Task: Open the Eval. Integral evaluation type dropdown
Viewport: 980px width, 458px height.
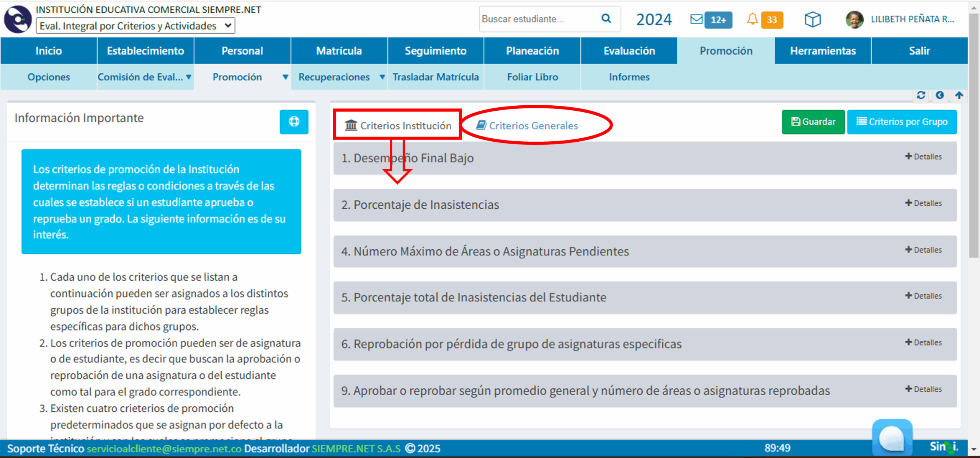Action: click(x=136, y=26)
